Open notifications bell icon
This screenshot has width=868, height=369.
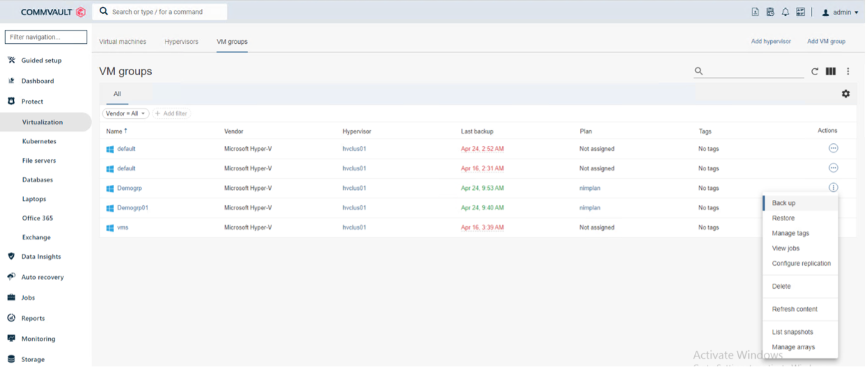click(x=785, y=12)
